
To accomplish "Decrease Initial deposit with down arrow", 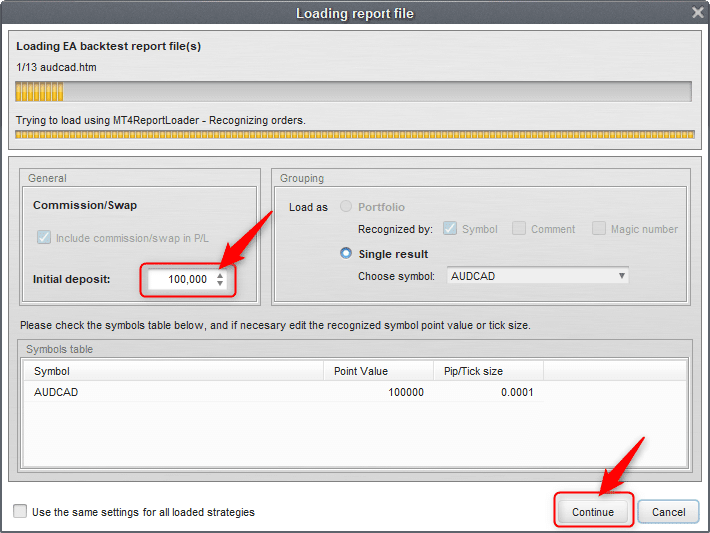I will 220,283.
